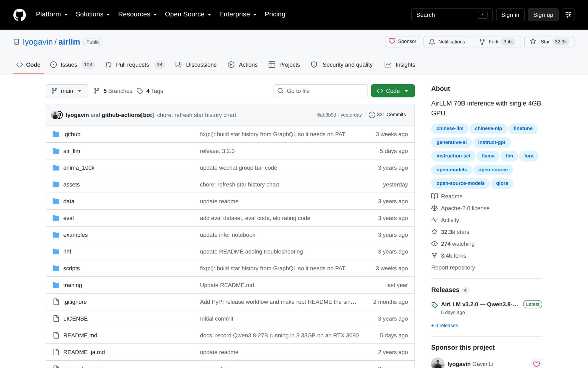Open the Insights tab
588x368 pixels.
tap(400, 65)
